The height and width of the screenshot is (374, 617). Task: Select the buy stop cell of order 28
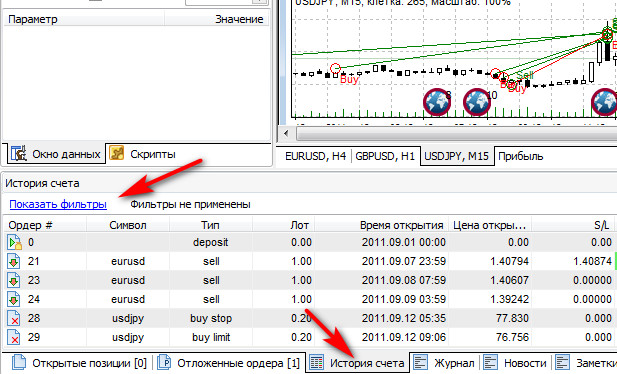211,318
